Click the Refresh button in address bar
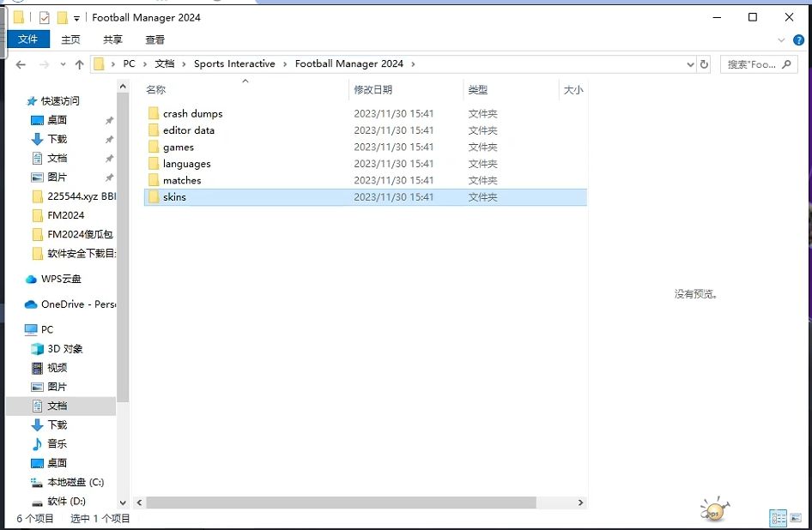 click(704, 64)
